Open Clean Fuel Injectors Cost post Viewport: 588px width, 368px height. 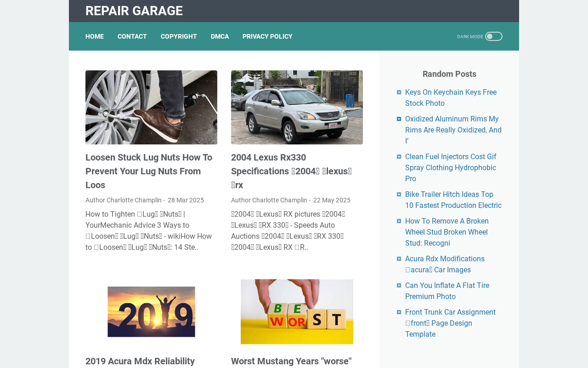pos(451,167)
